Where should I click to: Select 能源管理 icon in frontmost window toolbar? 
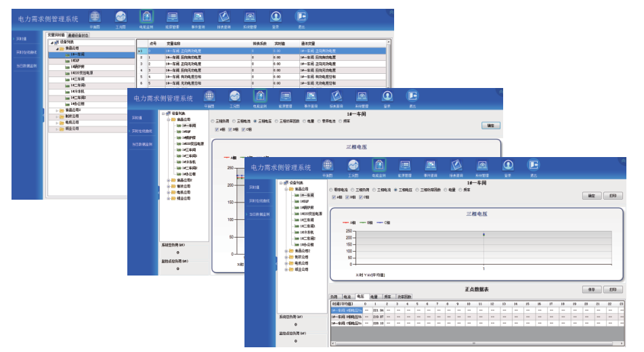(405, 165)
